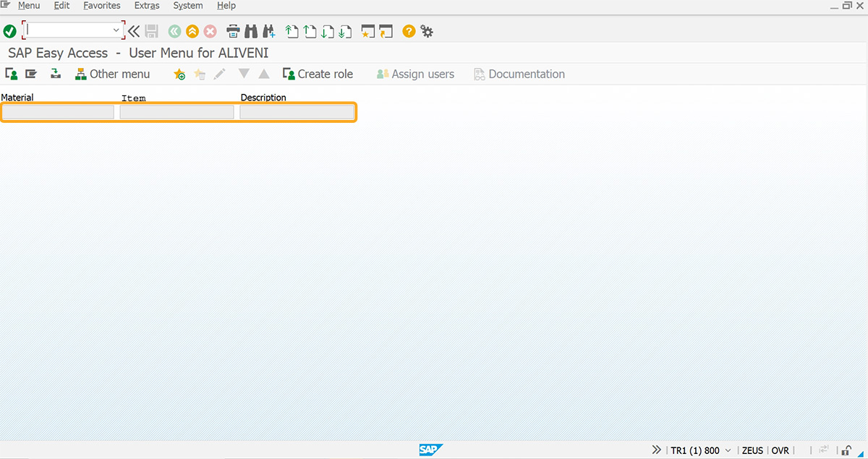The image size is (868, 459).
Task: Click the red Cancel icon
Action: (x=210, y=31)
